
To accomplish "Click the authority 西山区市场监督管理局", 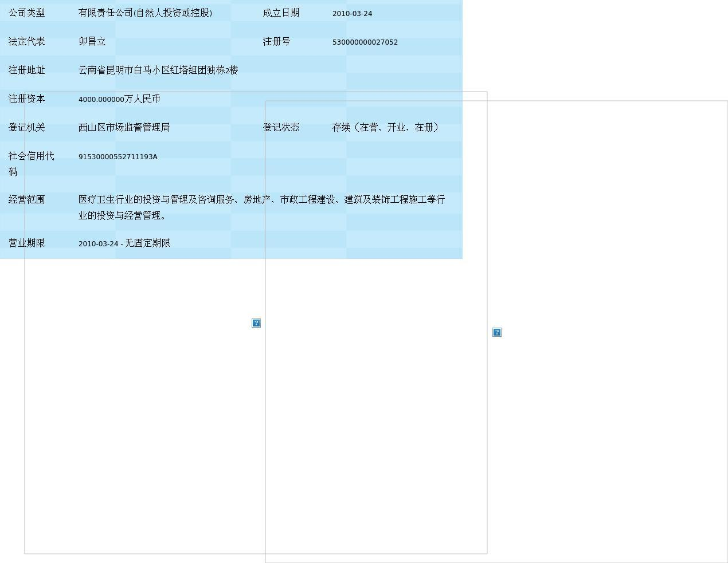I will point(124,127).
